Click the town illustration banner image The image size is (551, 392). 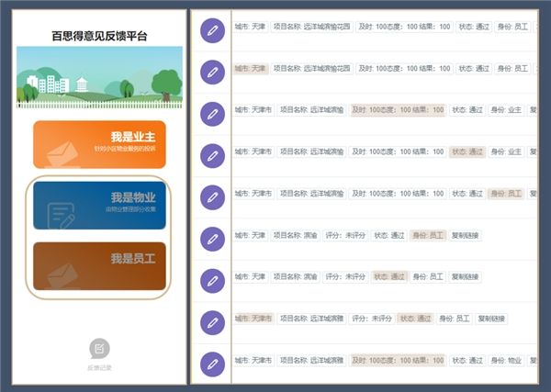click(x=99, y=78)
